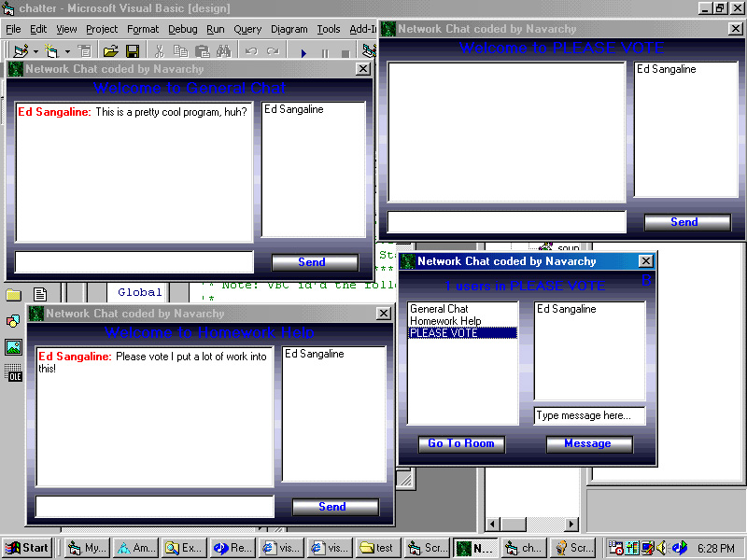
Task: Click the Message button
Action: click(587, 443)
